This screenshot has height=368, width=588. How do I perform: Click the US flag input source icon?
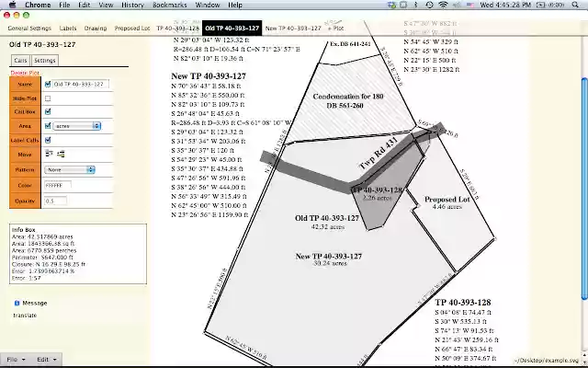[x=470, y=5]
